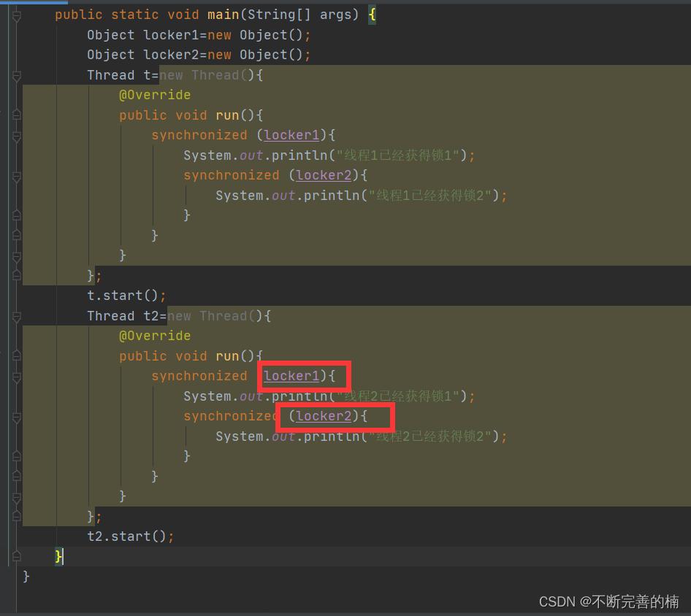Click the string "线程1已经获得锁1"
The image size is (691, 616).
tap(398, 155)
